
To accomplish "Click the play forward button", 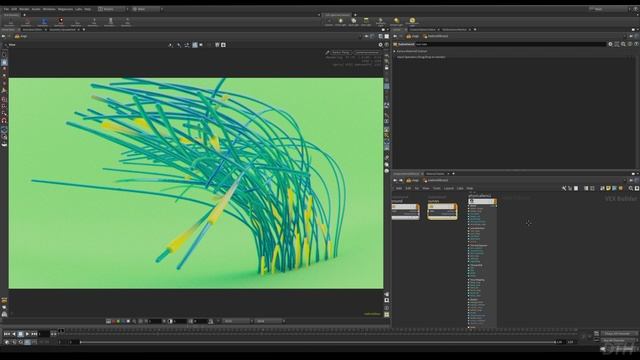I will coord(27,334).
